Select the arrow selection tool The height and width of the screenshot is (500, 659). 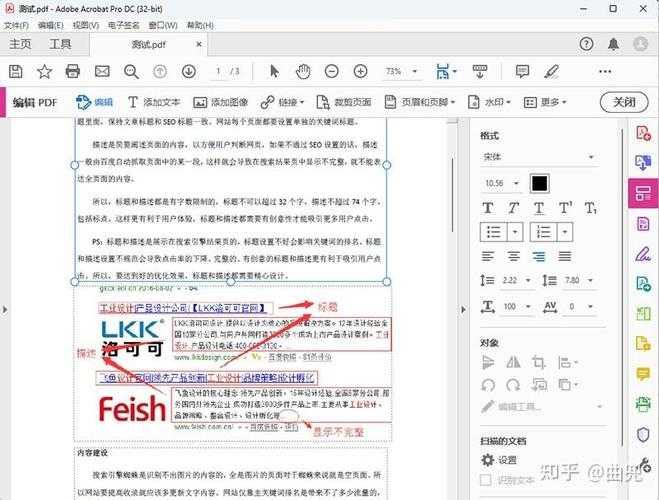click(x=274, y=71)
